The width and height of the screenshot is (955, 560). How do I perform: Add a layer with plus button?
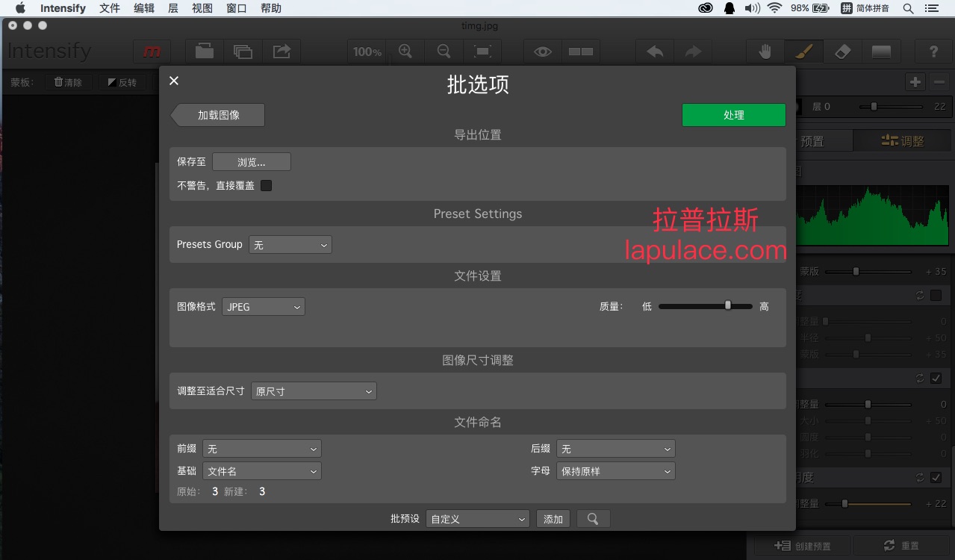coord(915,82)
